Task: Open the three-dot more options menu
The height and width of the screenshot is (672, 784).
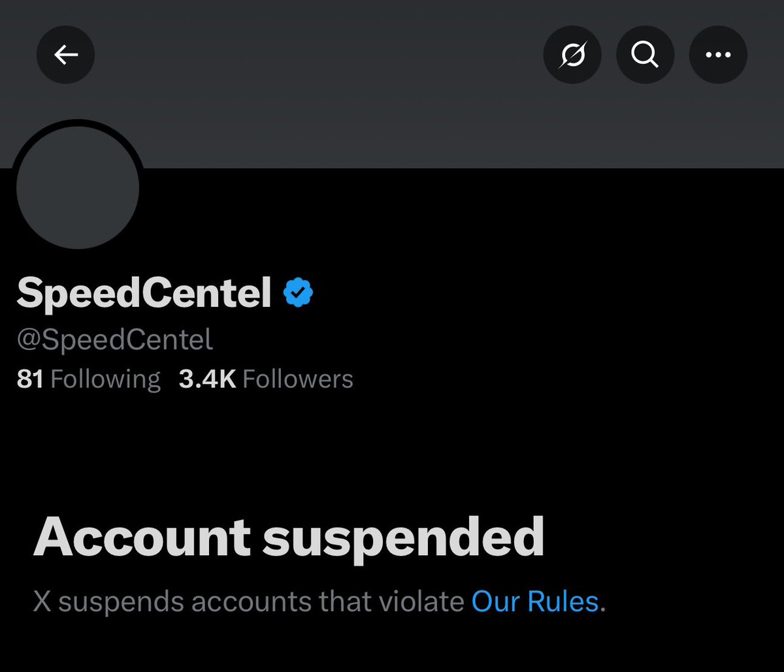Action: click(718, 55)
